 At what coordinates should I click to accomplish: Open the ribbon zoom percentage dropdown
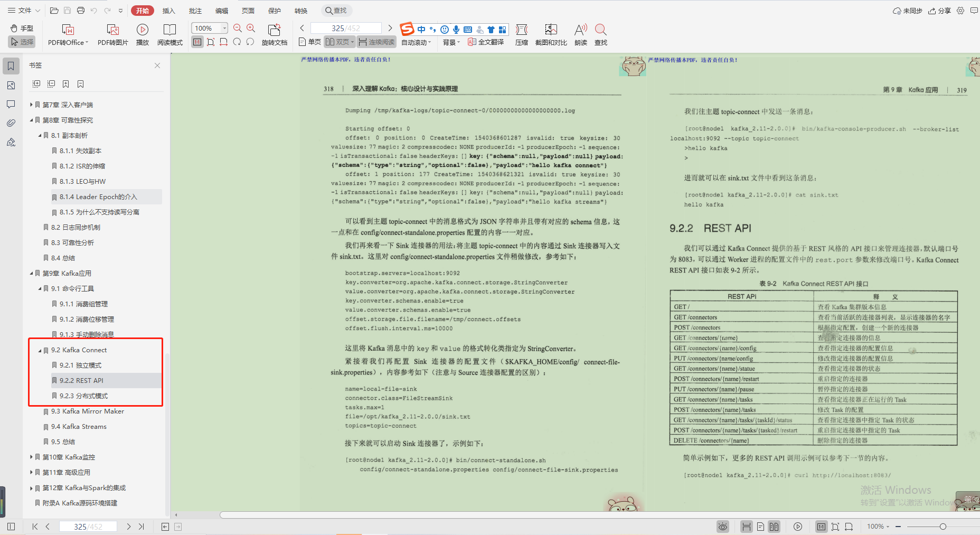click(x=224, y=28)
